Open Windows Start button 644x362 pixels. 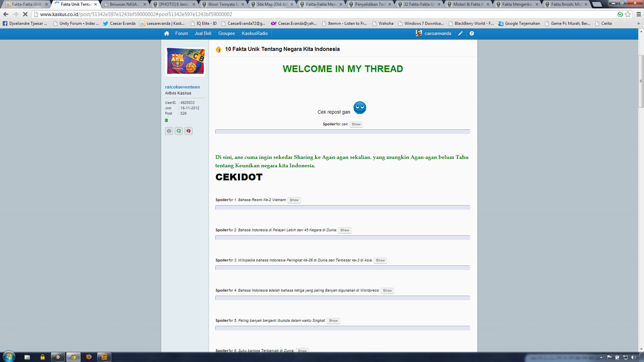click(x=9, y=356)
